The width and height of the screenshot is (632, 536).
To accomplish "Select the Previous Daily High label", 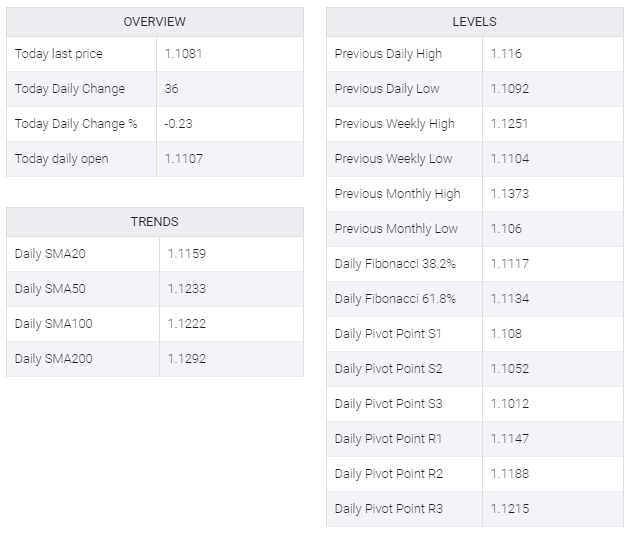I will pyautogui.click(x=388, y=54).
